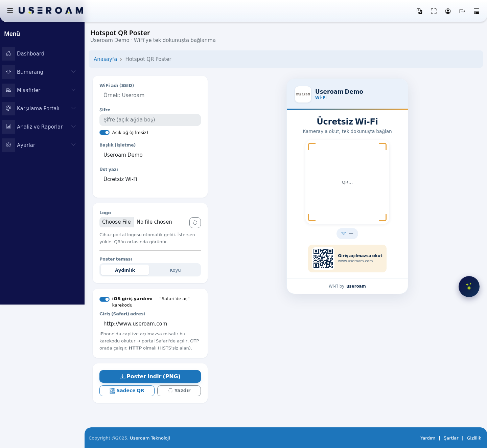Reset the logo with the refresh button

click(x=195, y=223)
